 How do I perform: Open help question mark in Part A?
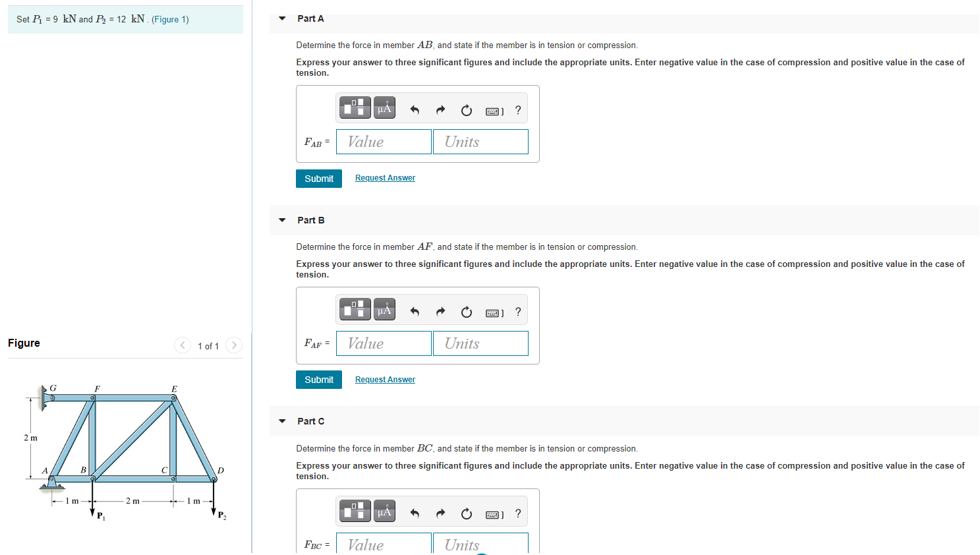click(518, 110)
